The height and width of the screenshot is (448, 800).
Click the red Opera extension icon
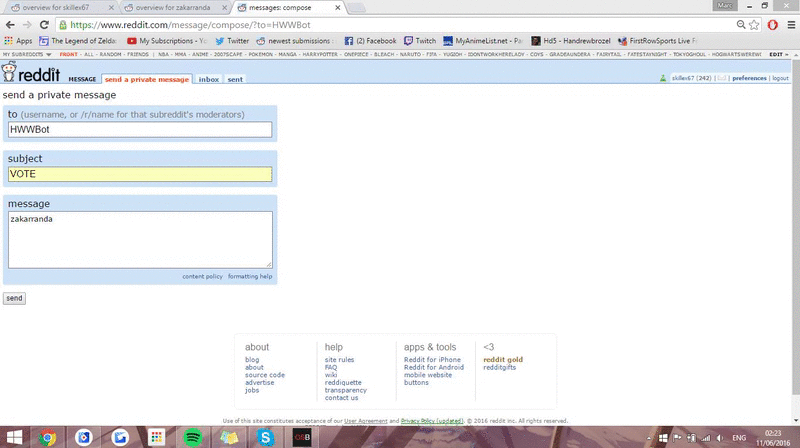(772, 24)
